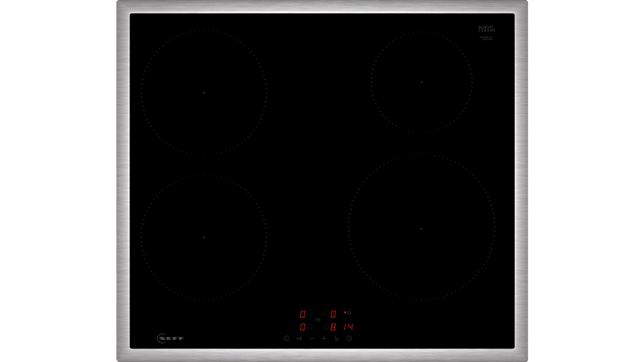
Task: Tap the rear-left heat display showing 0
Action: [x=303, y=314]
